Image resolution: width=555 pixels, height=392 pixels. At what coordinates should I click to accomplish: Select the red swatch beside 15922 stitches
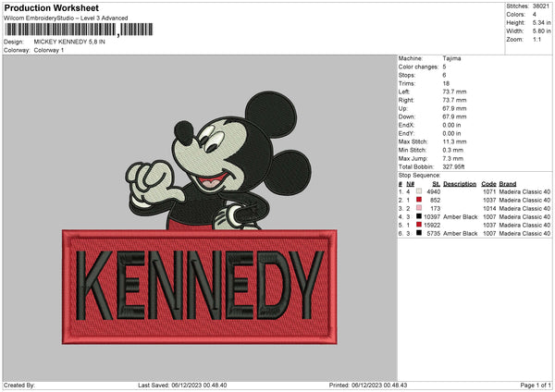[x=419, y=225]
